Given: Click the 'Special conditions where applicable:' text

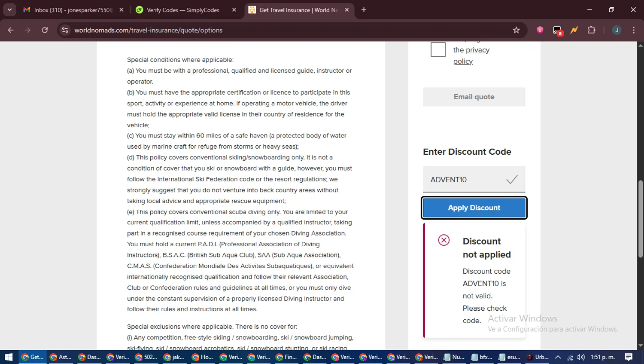Looking at the screenshot, I should tap(180, 60).
